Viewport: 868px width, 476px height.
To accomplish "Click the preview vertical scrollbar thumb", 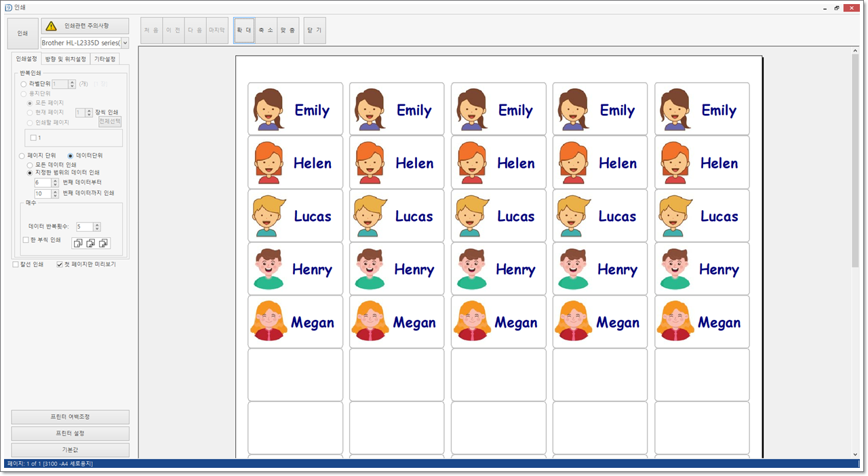I will click(855, 160).
